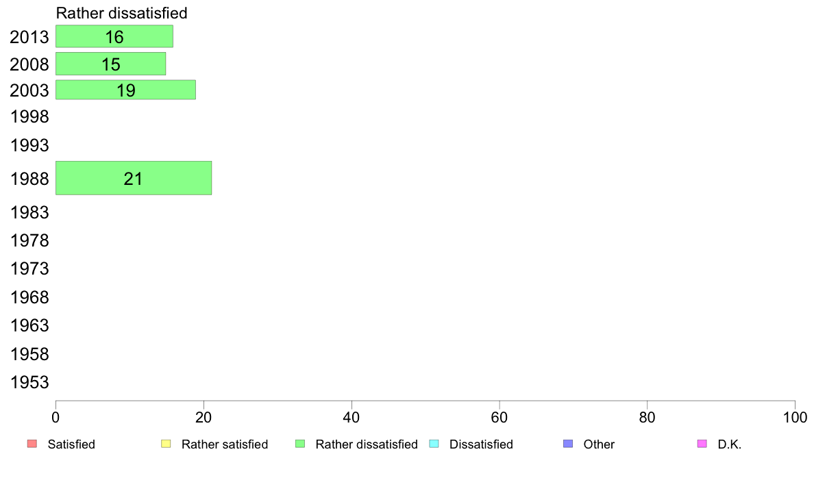Viewport: 814px width, 504px height.
Task: Click the green Rather dissatisfied legend swatch
Action: tap(300, 444)
